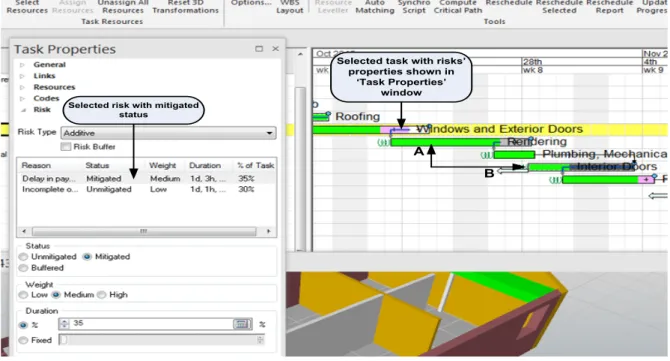Click Reschedule in Tools group
The image size is (670, 361).
coord(509,3)
